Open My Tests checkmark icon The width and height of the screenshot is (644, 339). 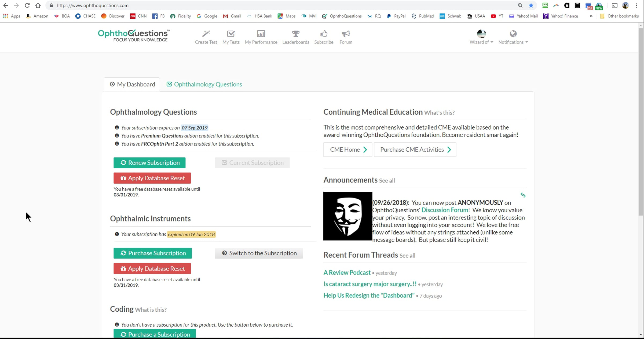[231, 34]
